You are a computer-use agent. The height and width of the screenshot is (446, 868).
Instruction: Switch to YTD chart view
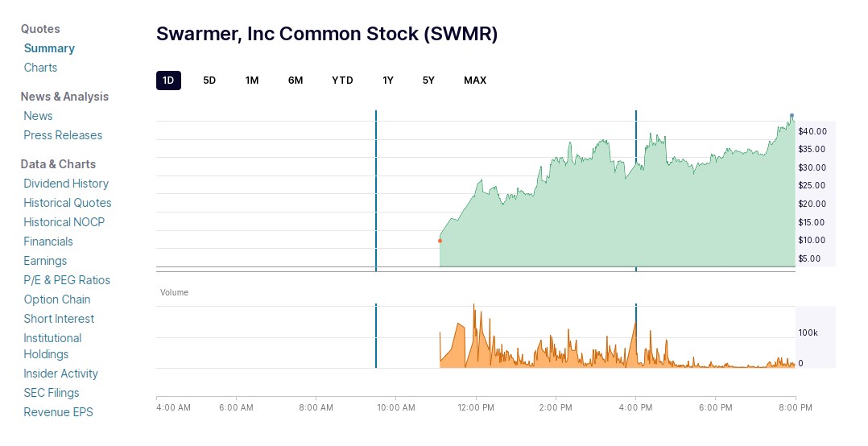tap(342, 81)
